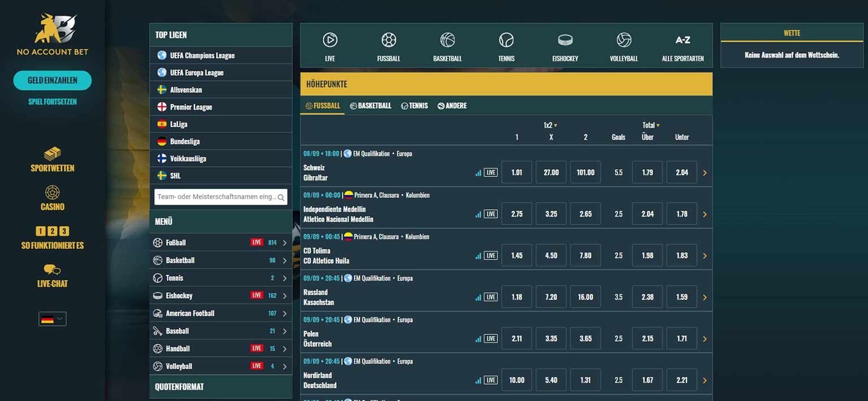868x401 pixels.
Task: Open Volleyball from the sports bar
Action: (x=624, y=45)
